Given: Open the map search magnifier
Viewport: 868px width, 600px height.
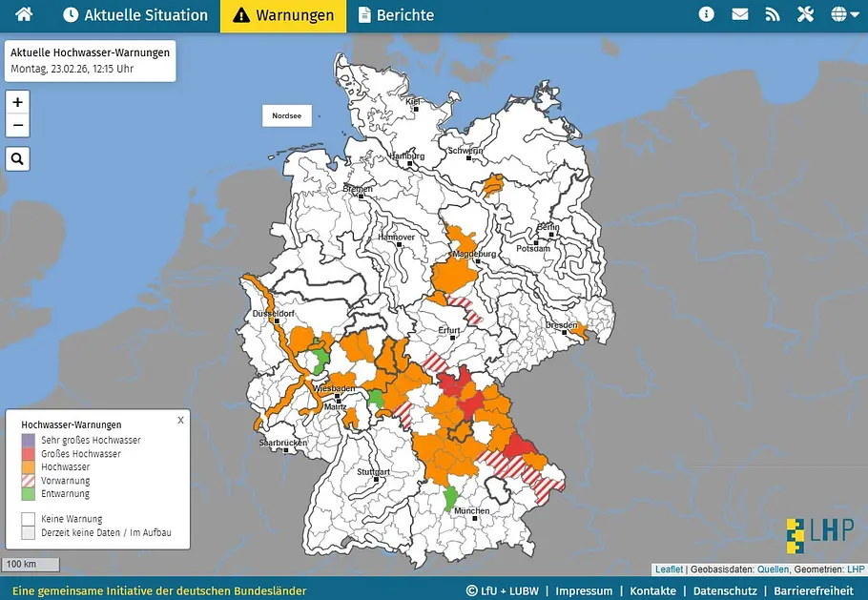Looking at the screenshot, I should click(x=18, y=159).
